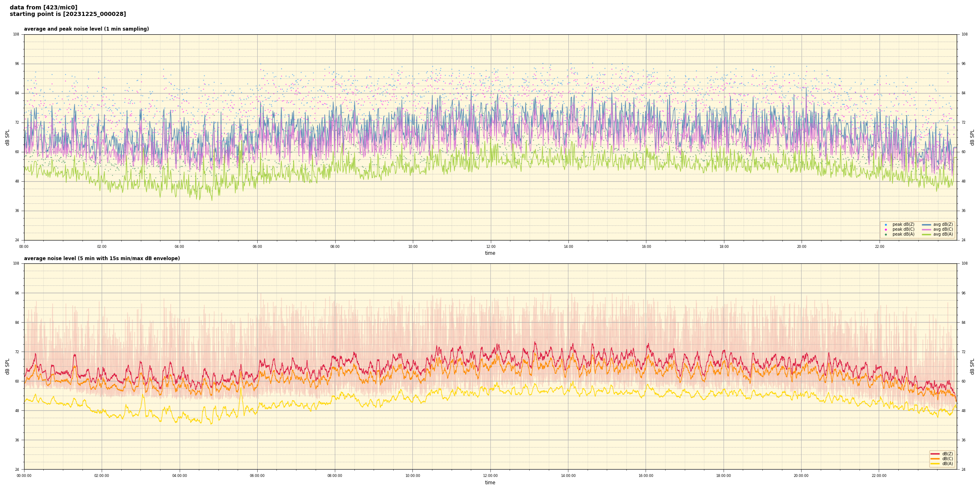Select the 18:00:00 tick on lower time axis
The width and height of the screenshot is (980, 490).
tap(724, 476)
